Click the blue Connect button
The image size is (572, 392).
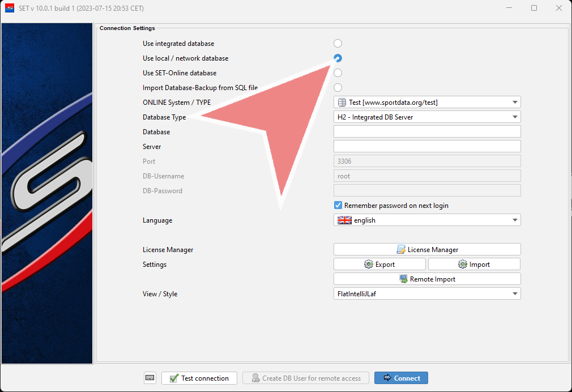pyautogui.click(x=401, y=378)
